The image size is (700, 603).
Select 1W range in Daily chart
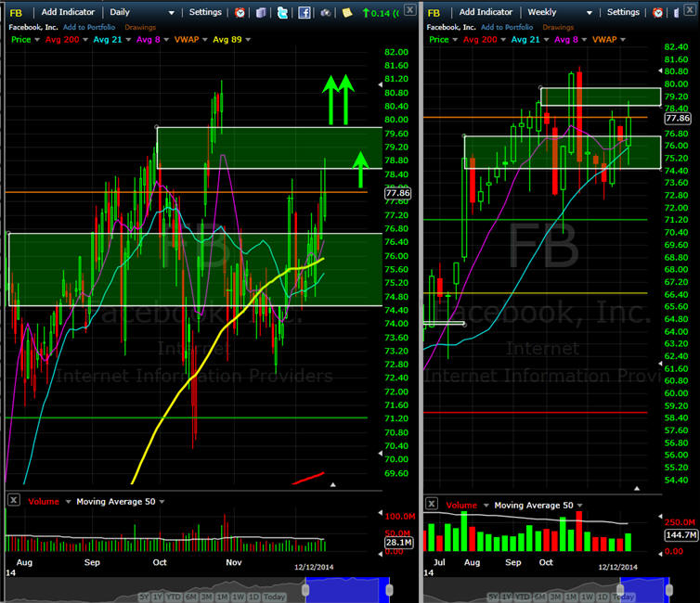[239, 597]
